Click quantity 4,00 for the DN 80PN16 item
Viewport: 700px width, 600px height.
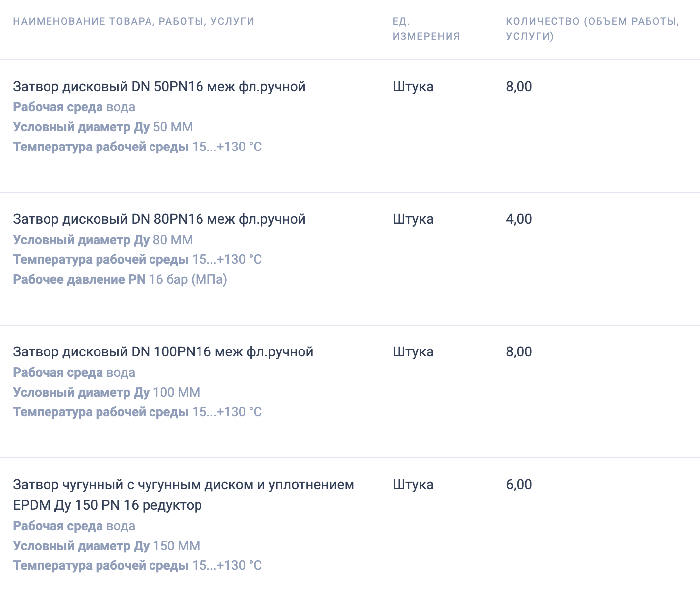519,219
